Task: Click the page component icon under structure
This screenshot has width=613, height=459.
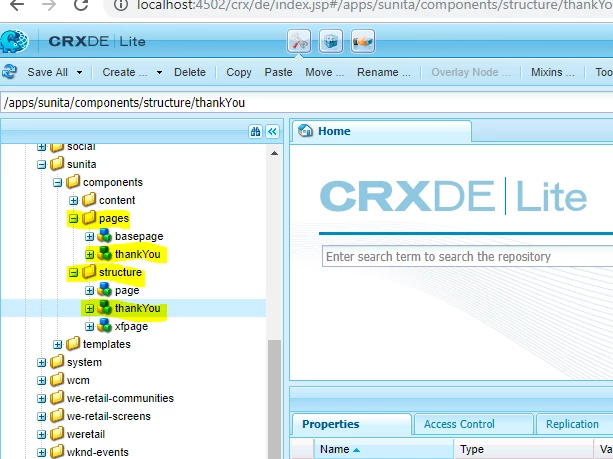Action: point(104,290)
